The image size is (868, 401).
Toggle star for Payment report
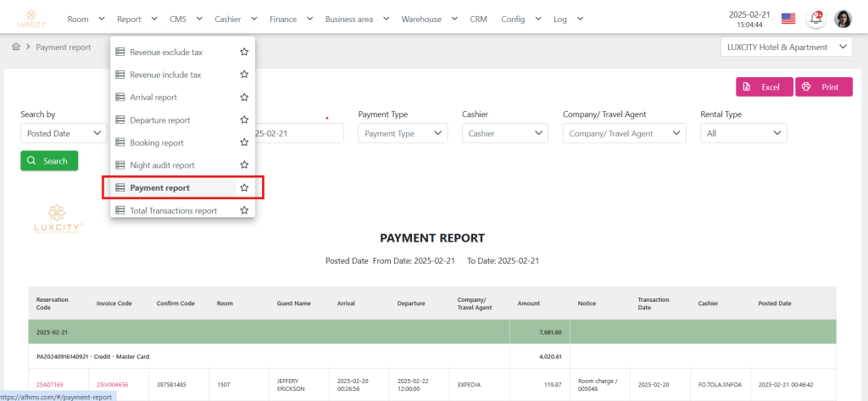click(244, 187)
